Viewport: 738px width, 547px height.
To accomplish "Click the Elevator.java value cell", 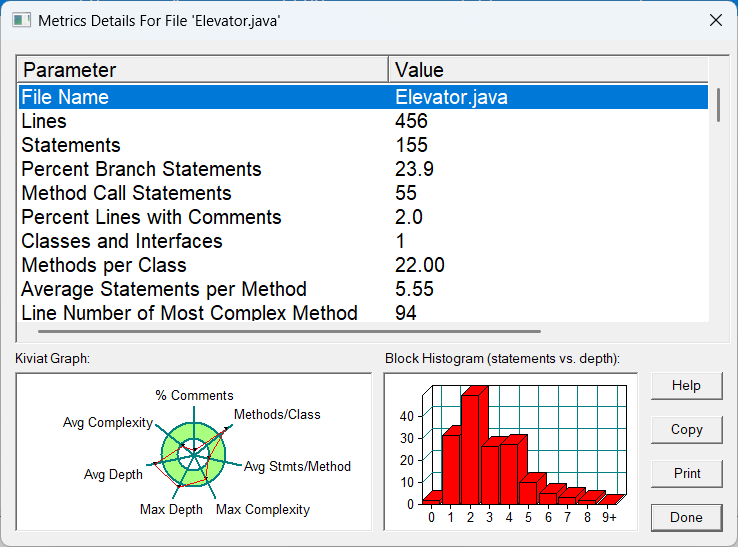I will tap(451, 97).
